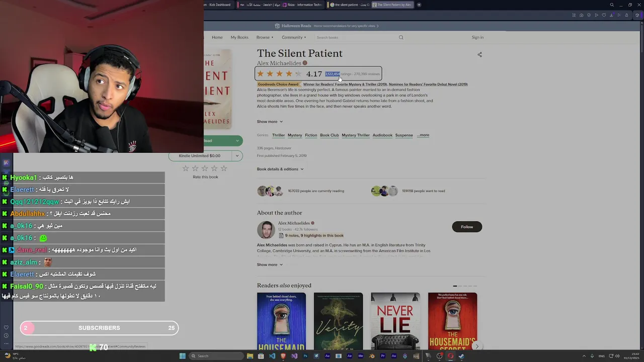Viewport: 644px width, 362px height.
Task: Open the shelf dropdown arrow on green button
Action: click(x=237, y=141)
